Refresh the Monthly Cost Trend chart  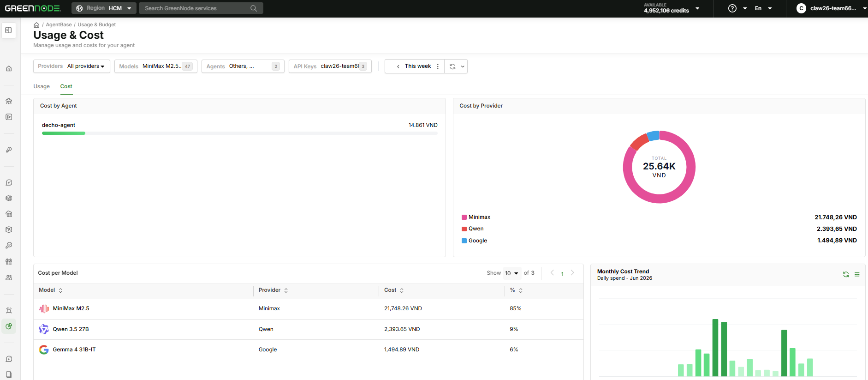coord(846,274)
